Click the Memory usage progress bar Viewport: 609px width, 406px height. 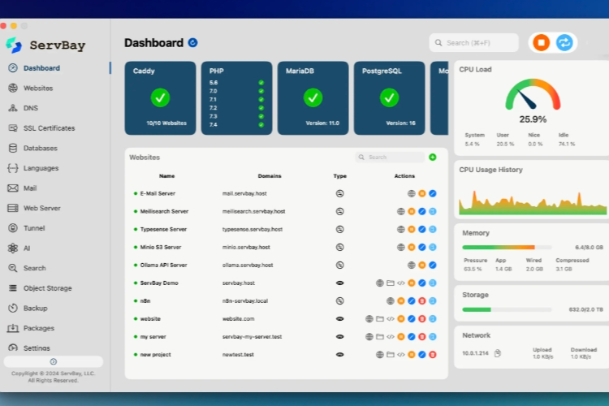(x=507, y=247)
